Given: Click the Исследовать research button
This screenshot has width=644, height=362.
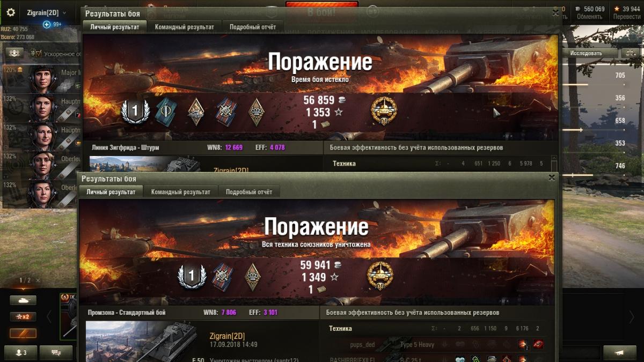Looking at the screenshot, I should coord(586,53).
